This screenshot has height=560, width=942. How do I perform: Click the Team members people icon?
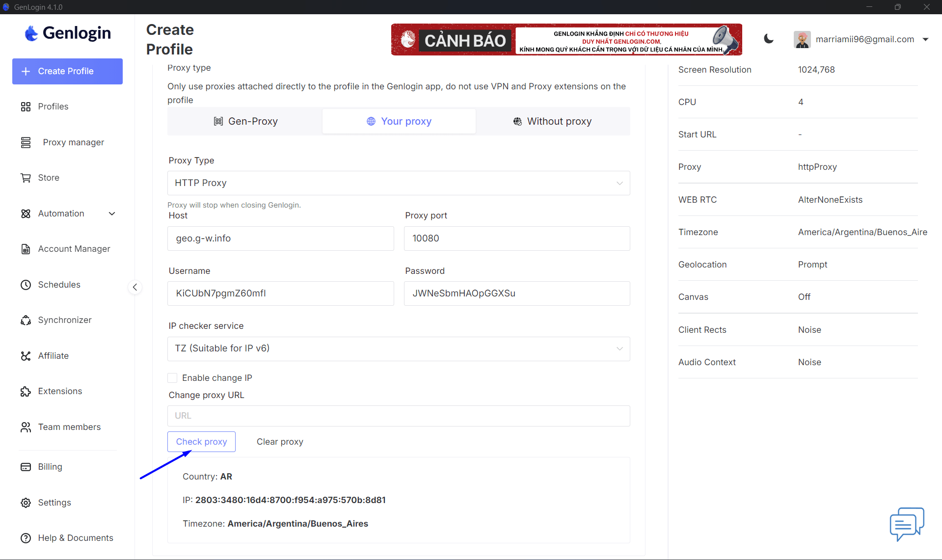[x=26, y=427]
